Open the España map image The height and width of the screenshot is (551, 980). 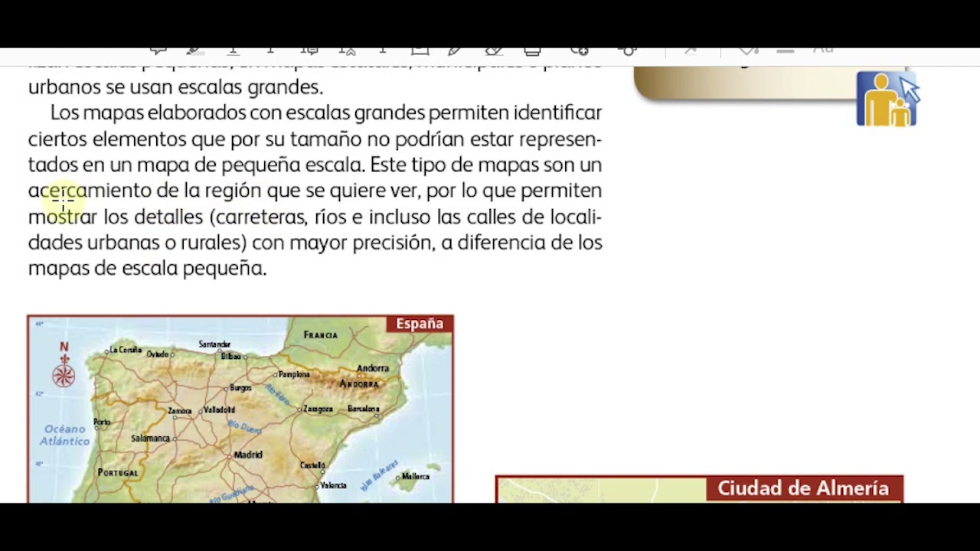240,409
